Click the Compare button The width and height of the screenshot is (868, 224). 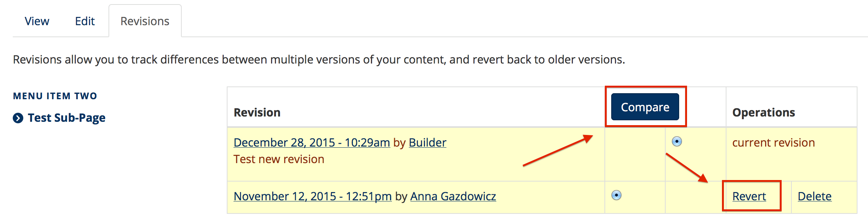click(x=645, y=107)
